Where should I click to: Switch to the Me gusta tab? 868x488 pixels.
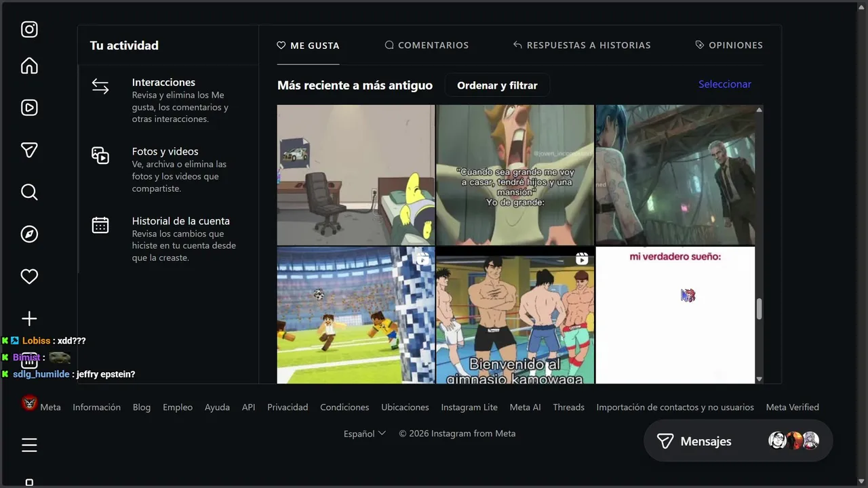click(308, 45)
